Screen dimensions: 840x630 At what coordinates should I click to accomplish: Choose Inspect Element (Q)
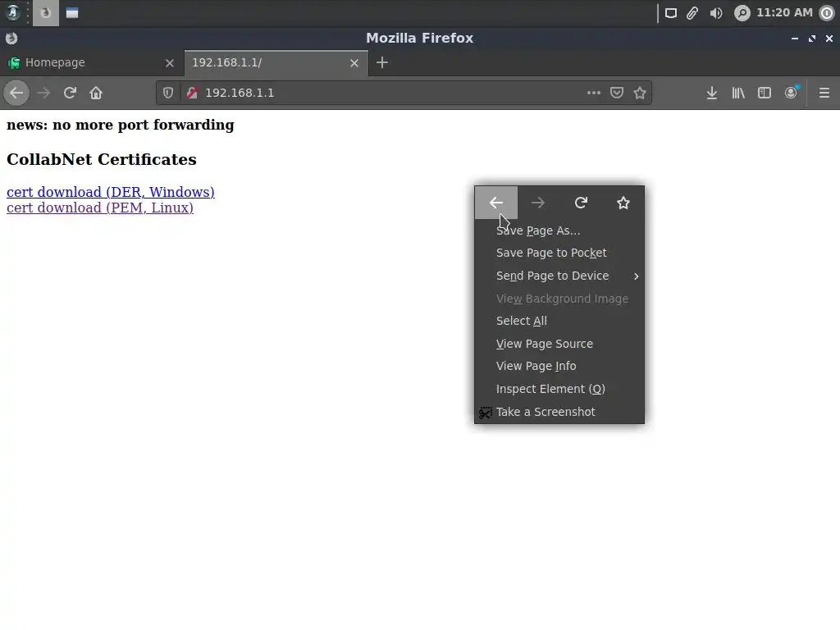coord(559,389)
